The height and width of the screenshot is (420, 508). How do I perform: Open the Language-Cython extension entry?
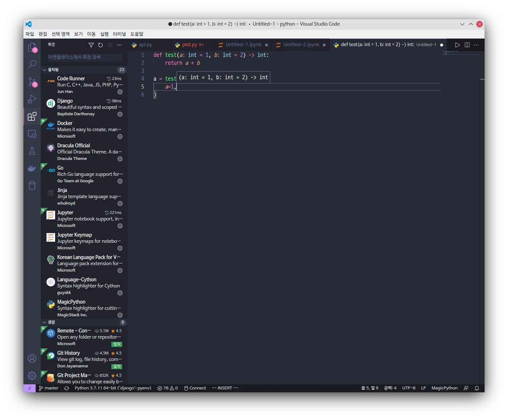84,286
